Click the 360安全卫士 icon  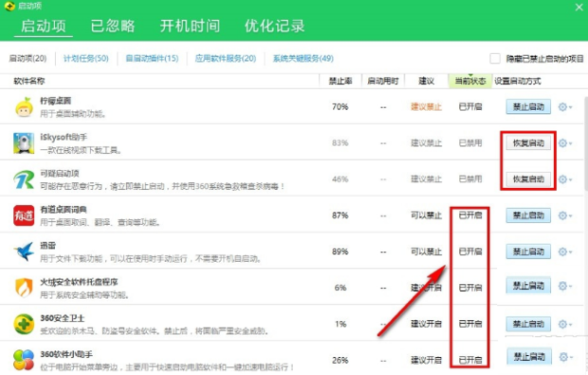click(x=24, y=324)
